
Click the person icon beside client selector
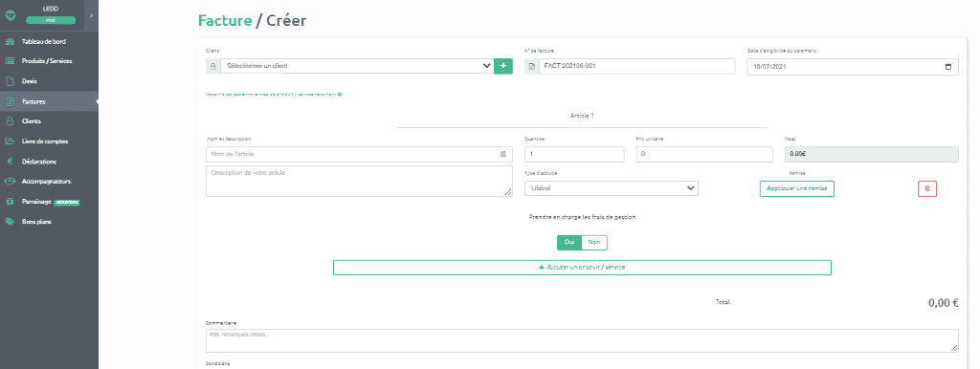tap(213, 66)
